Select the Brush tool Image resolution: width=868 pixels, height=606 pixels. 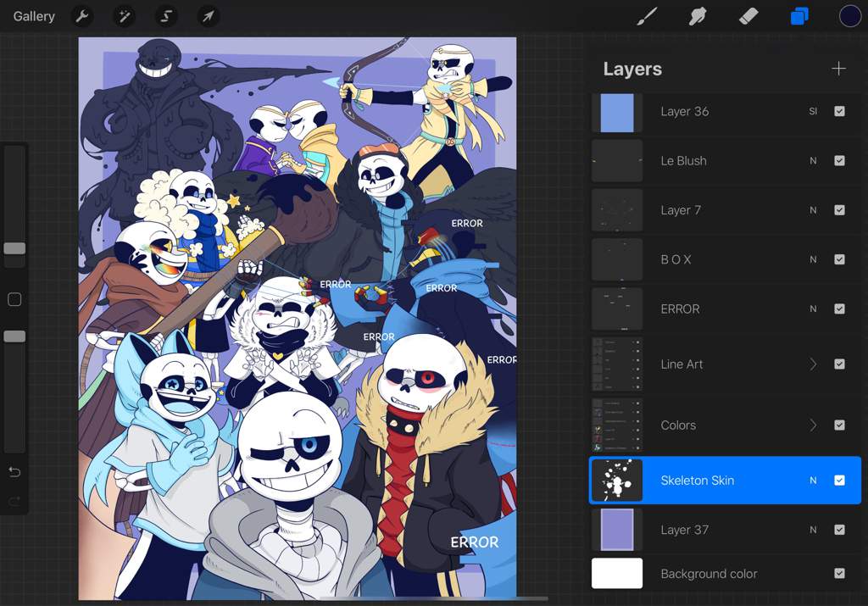pos(647,17)
